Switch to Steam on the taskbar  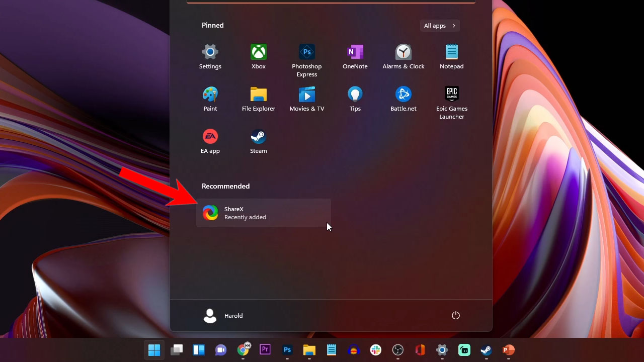tap(487, 350)
